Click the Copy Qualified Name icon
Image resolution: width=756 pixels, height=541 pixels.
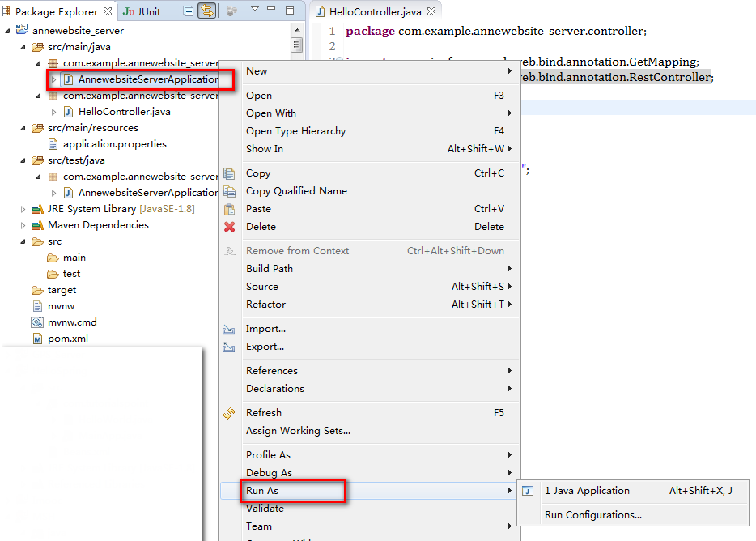[x=230, y=191]
